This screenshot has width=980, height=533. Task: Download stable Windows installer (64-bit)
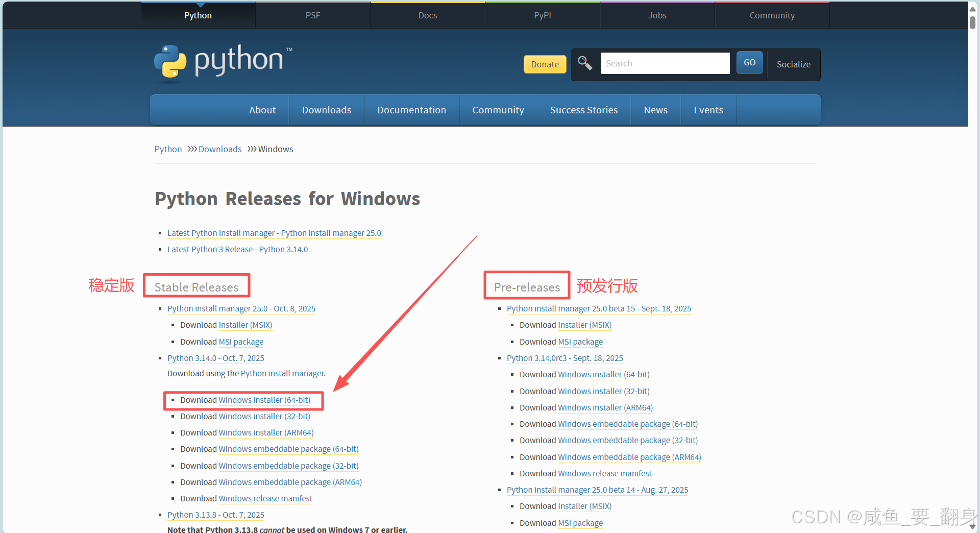pos(264,400)
